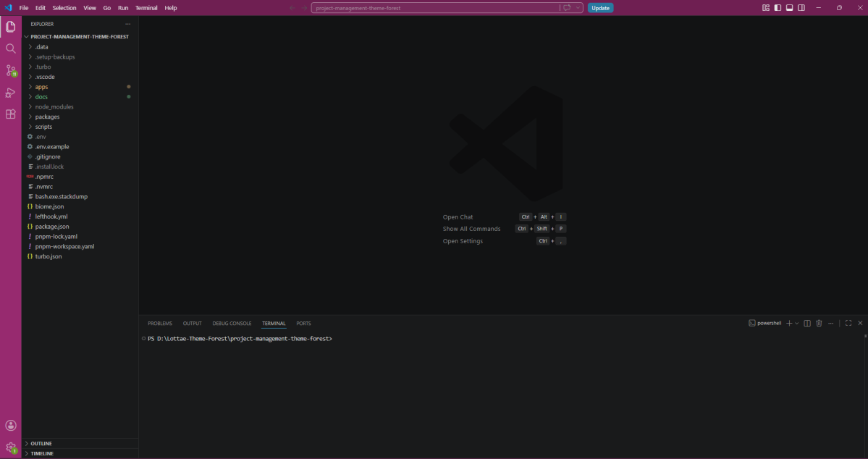Open Run and Debug view icon

point(11,93)
